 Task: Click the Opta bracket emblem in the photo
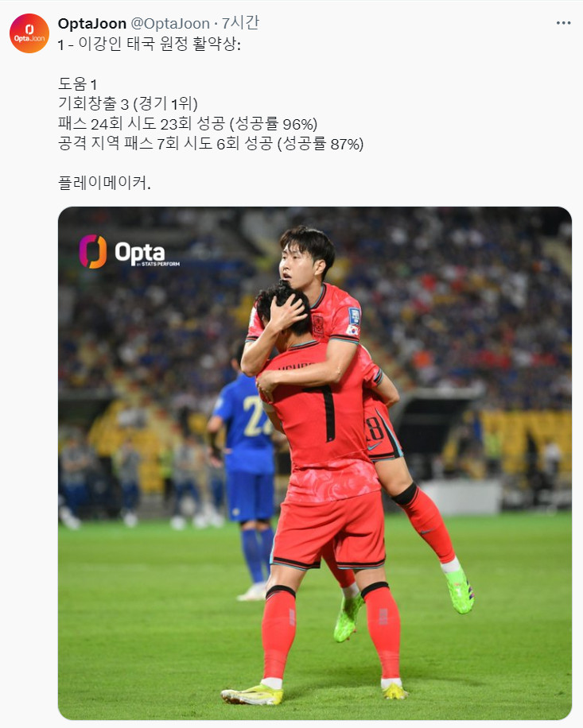pyautogui.click(x=93, y=252)
